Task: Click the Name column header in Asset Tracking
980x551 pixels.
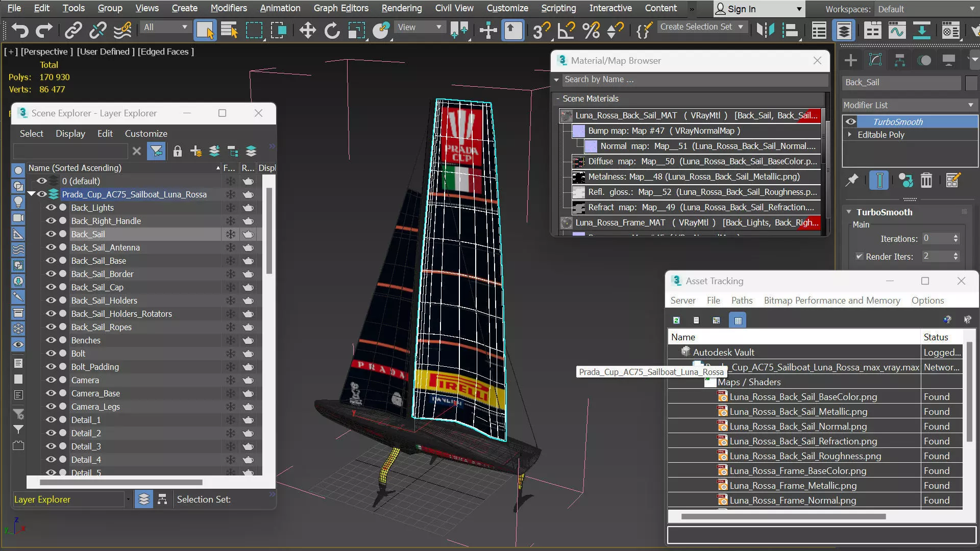Action: 794,337
